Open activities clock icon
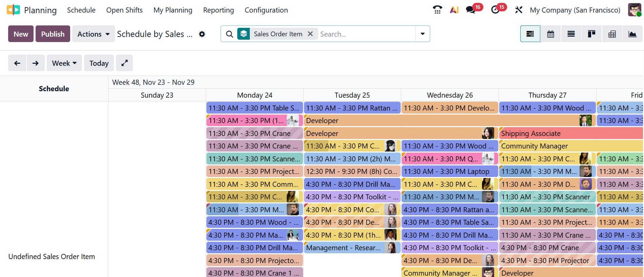The height and width of the screenshot is (277, 644). coord(495,10)
